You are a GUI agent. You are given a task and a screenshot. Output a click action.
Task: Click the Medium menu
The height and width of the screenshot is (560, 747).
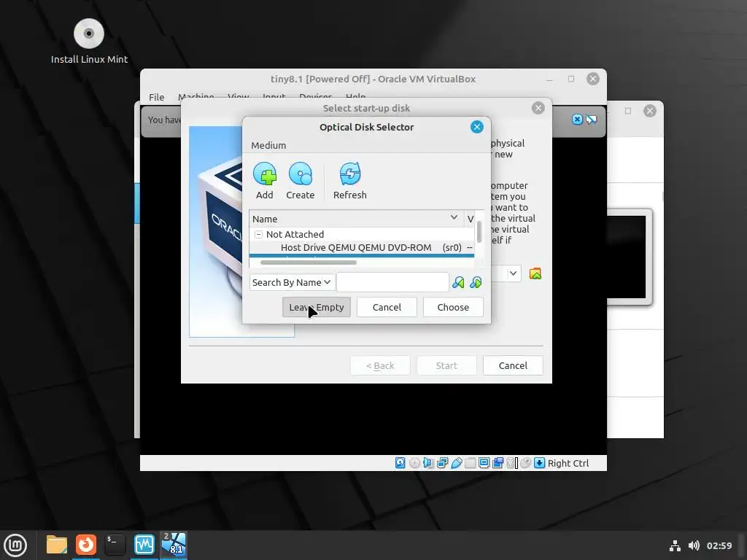tap(268, 145)
